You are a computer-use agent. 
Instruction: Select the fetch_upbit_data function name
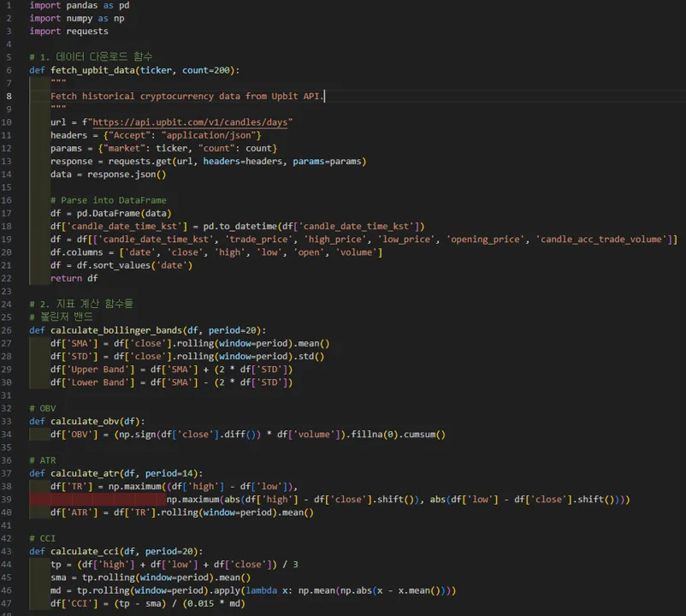[x=92, y=70]
